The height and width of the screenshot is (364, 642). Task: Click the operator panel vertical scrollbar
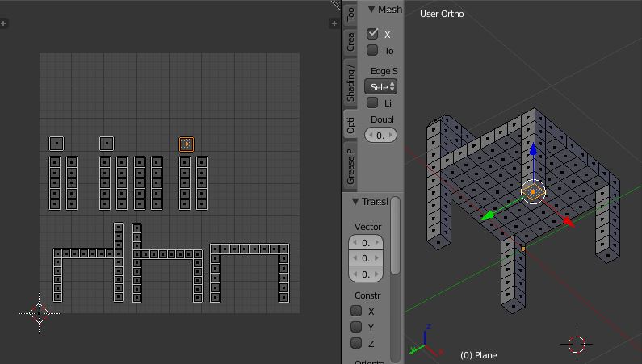point(395,236)
